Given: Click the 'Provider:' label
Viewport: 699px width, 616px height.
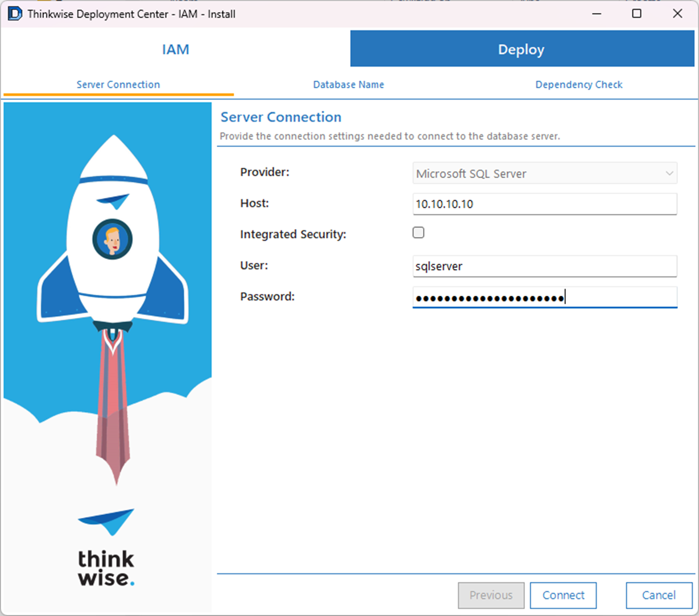Looking at the screenshot, I should 265,172.
